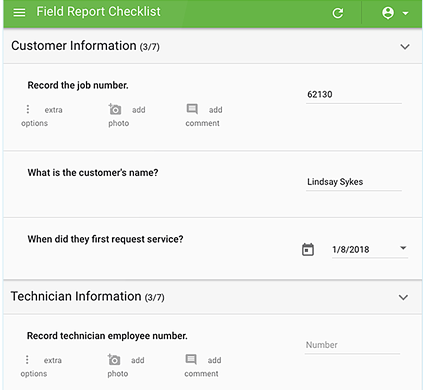Click the technician employee Number field

[352, 346]
